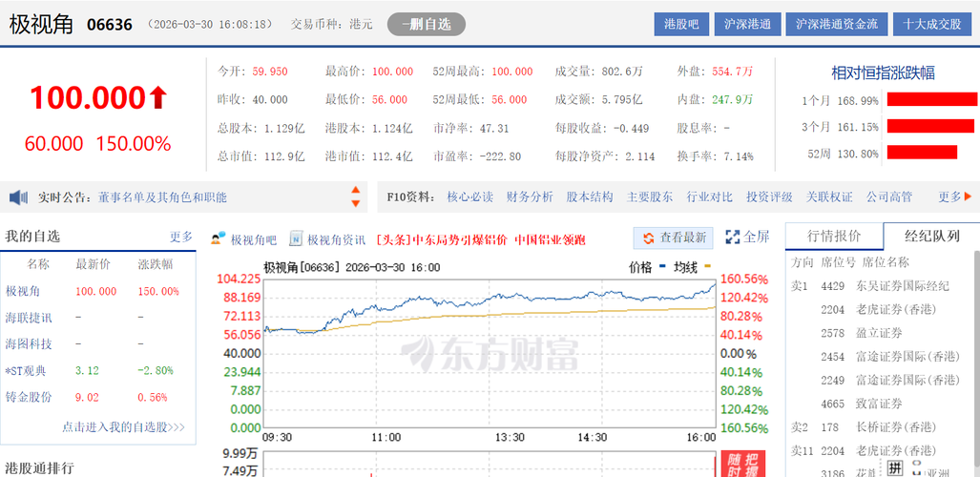Image resolution: width=980 pixels, height=477 pixels.
Task: Select 海图科技 in watchlist
Action: click(29, 344)
